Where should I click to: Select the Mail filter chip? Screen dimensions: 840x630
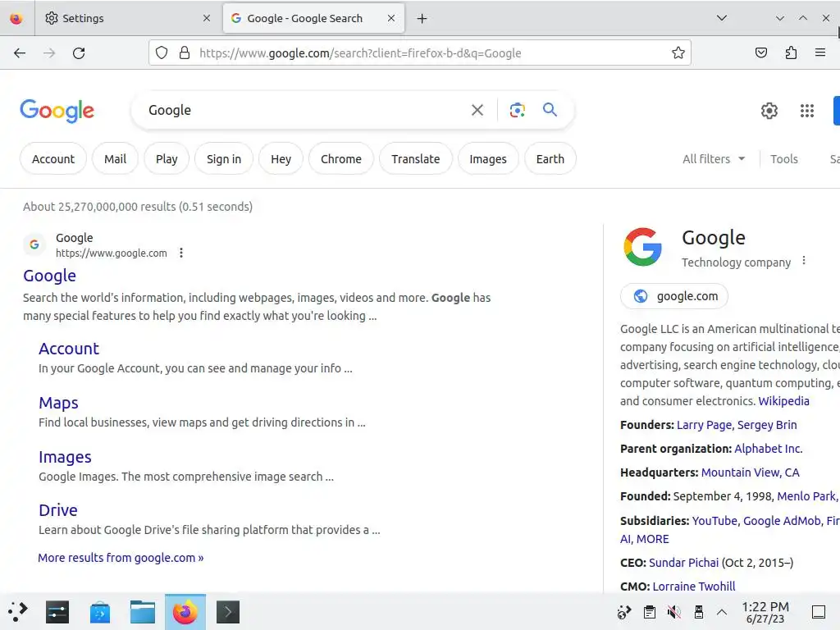pos(115,159)
